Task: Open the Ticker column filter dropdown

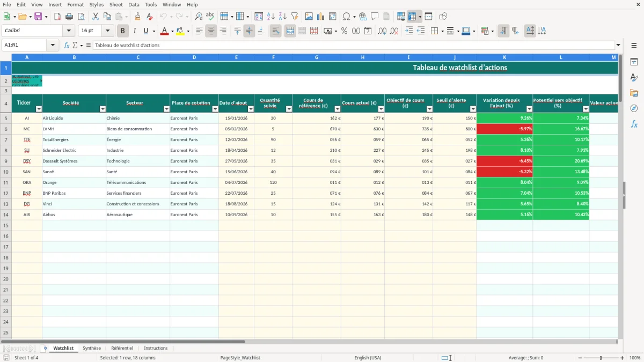Action: point(39,109)
